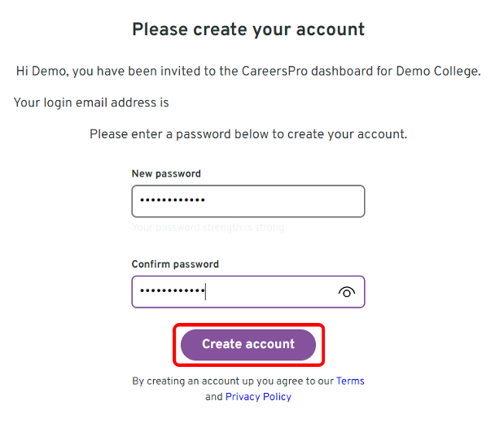The image size is (504, 436).
Task: Click the Confirm password field label
Action: click(x=175, y=264)
